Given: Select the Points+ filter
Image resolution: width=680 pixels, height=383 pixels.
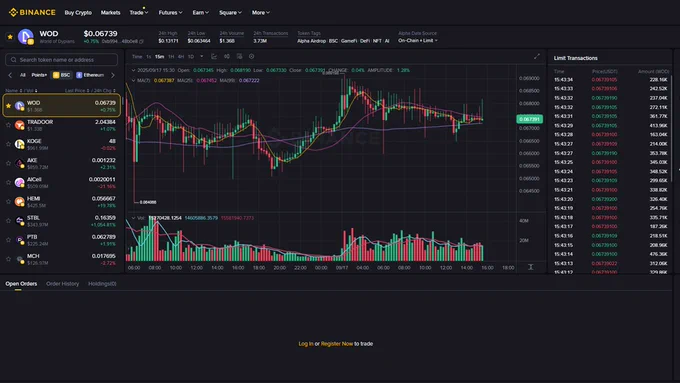Looking at the screenshot, I should [x=39, y=75].
